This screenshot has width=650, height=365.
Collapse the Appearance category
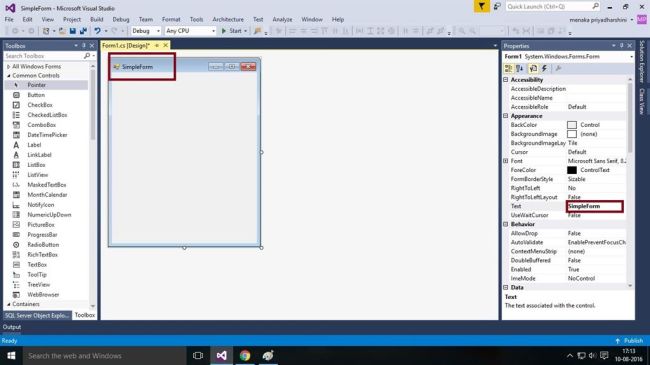click(506, 116)
